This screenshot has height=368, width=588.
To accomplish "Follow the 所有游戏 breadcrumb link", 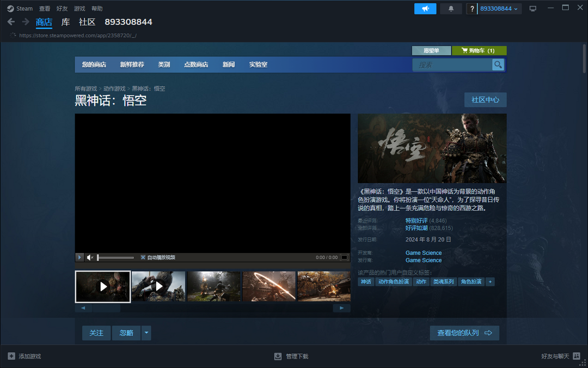I will point(86,89).
